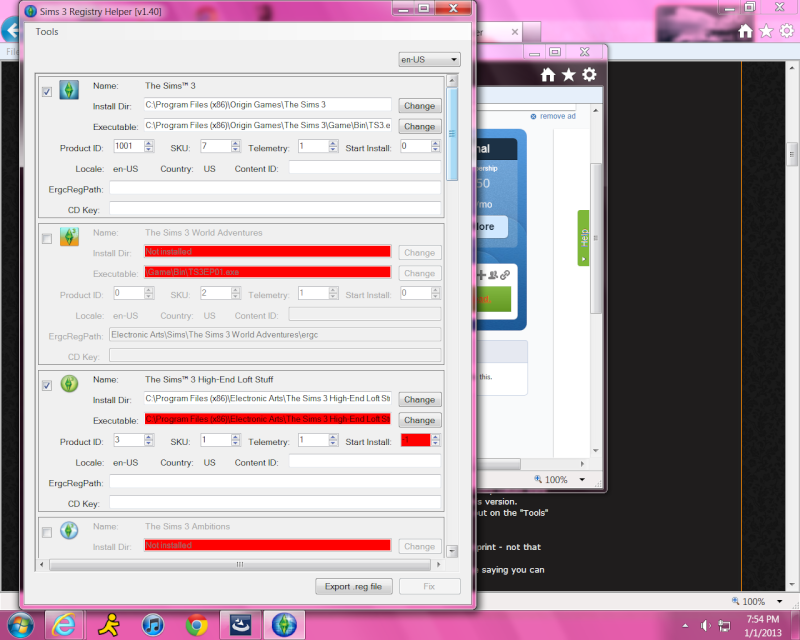
Task: Enable The Sims 3 Ambitions checkbox
Action: pyautogui.click(x=47, y=533)
